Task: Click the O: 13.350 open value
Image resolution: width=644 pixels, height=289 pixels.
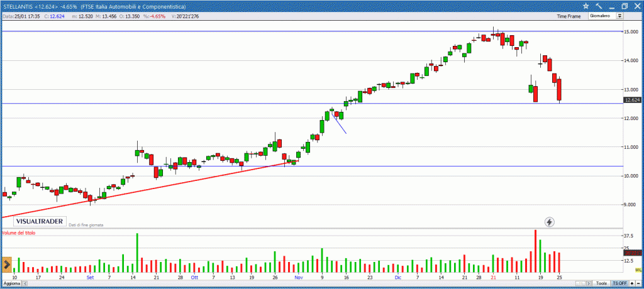Action: pyautogui.click(x=131, y=16)
